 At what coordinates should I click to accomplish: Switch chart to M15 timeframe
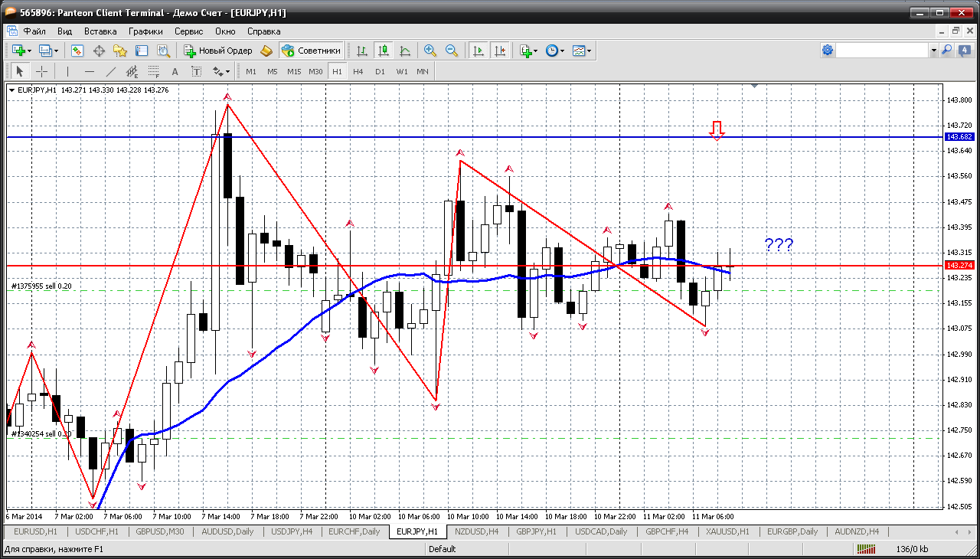294,71
